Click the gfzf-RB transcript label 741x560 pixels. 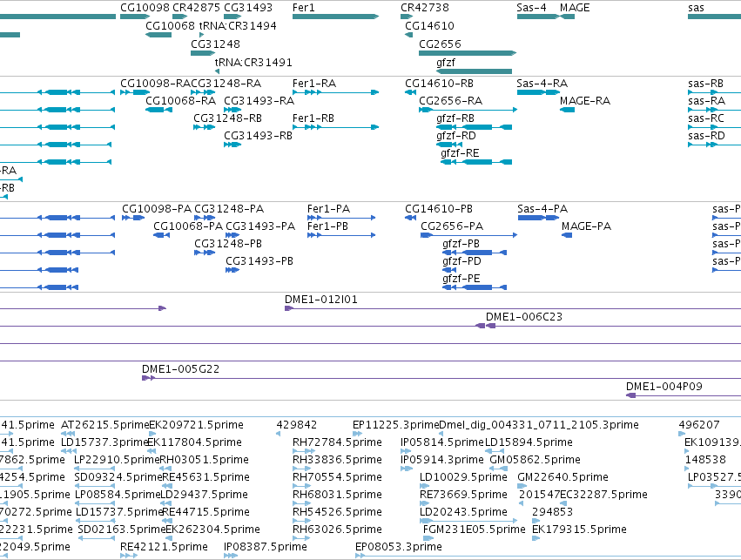pyautogui.click(x=455, y=118)
